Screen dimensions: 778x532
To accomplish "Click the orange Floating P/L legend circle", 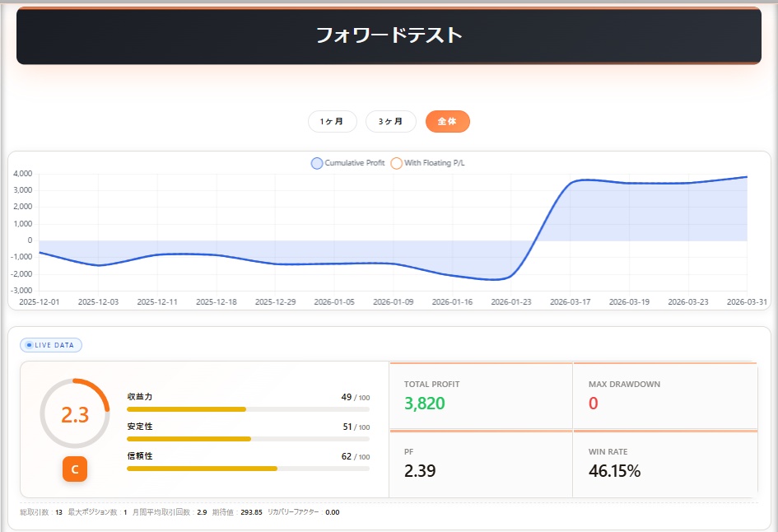I will click(x=397, y=163).
